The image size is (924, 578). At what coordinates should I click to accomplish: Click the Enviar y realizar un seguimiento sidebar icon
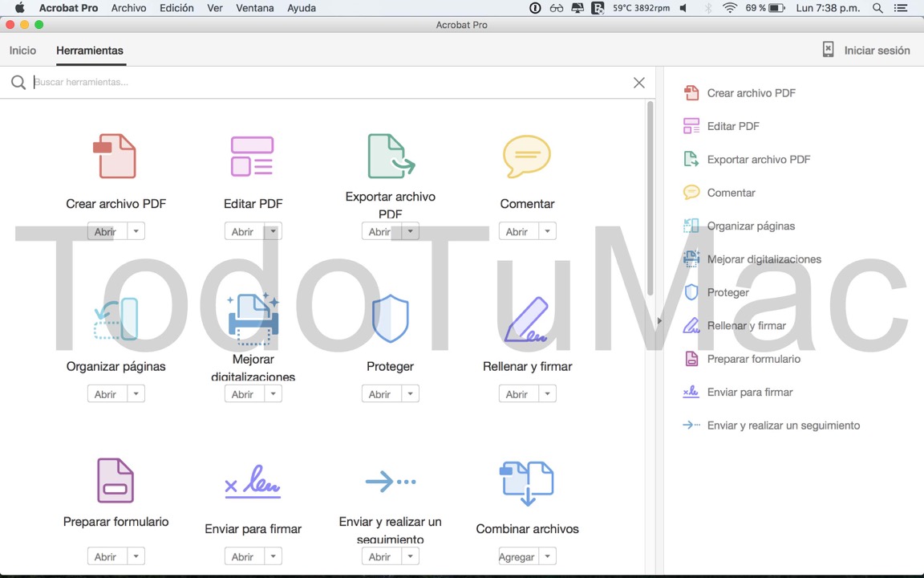click(691, 425)
